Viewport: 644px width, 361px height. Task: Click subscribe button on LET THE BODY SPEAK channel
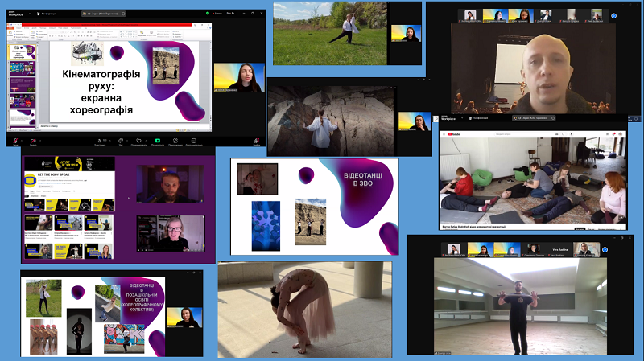(45, 187)
